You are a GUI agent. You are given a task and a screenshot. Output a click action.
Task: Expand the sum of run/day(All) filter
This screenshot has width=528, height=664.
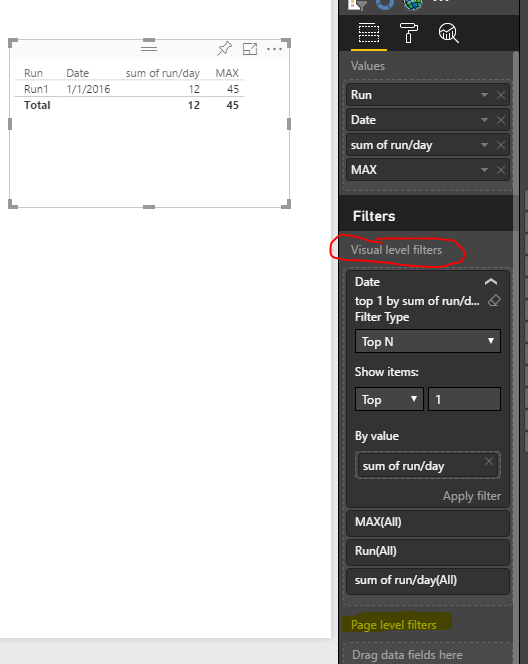tap(428, 581)
